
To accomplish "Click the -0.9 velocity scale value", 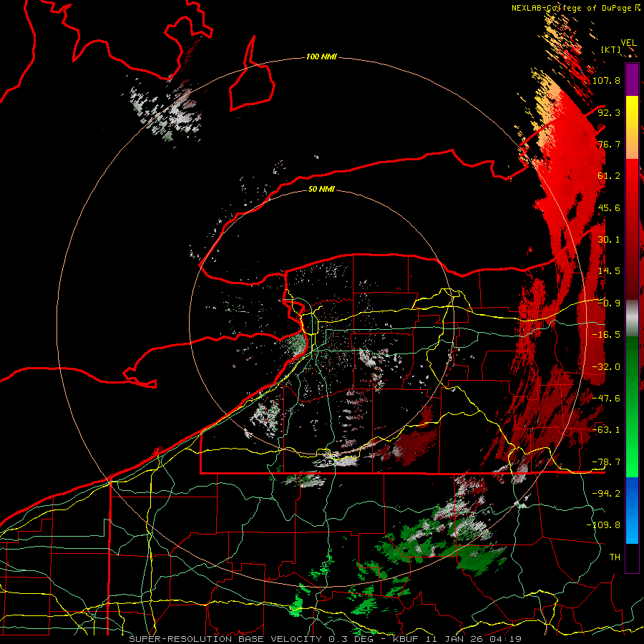I will click(609, 303).
